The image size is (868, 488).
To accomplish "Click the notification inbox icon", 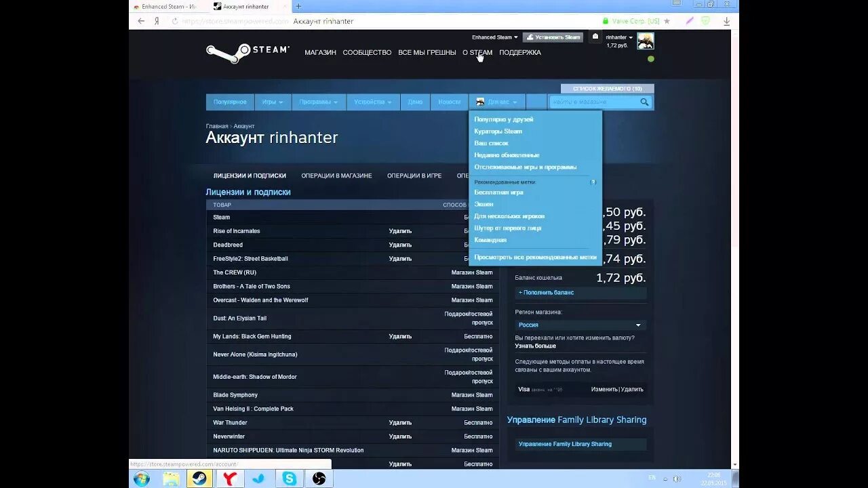I will 595,37.
